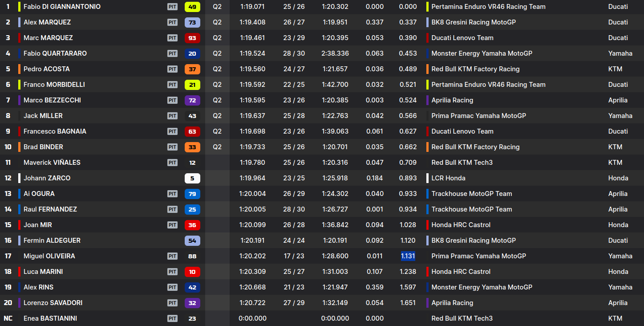Click the highlighted 1.131 gap value

coord(408,256)
